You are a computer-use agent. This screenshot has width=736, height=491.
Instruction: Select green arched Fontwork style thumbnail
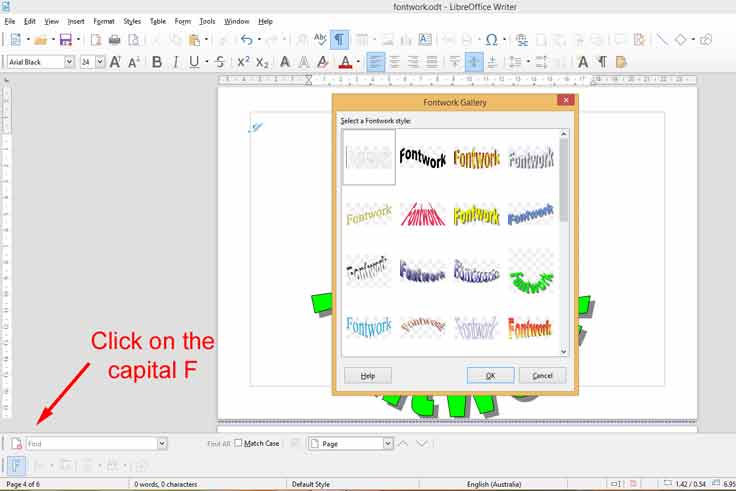531,281
